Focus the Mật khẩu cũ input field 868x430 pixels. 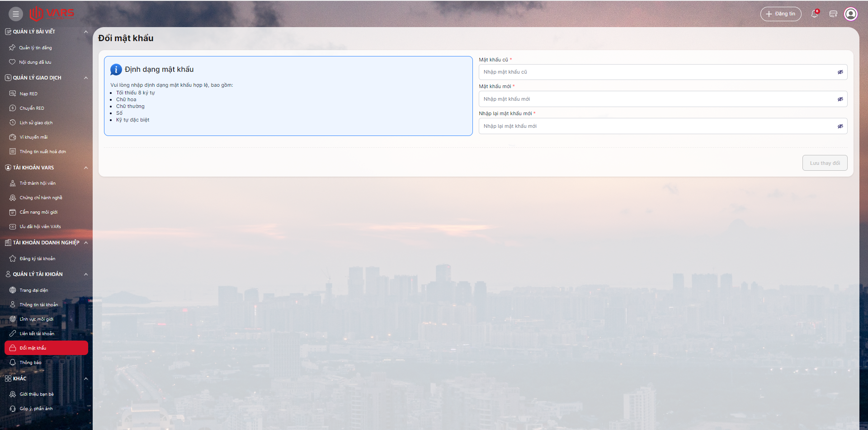[656, 72]
